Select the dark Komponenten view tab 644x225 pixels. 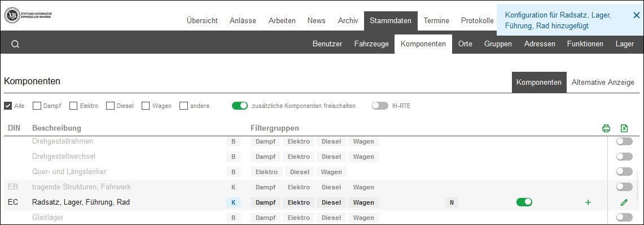click(539, 83)
